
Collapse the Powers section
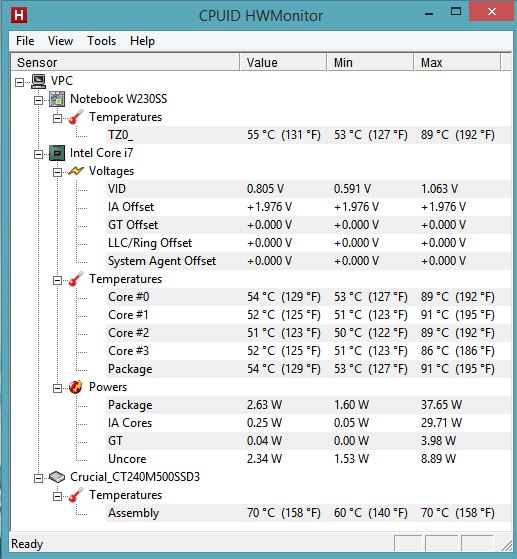pyautogui.click(x=57, y=388)
